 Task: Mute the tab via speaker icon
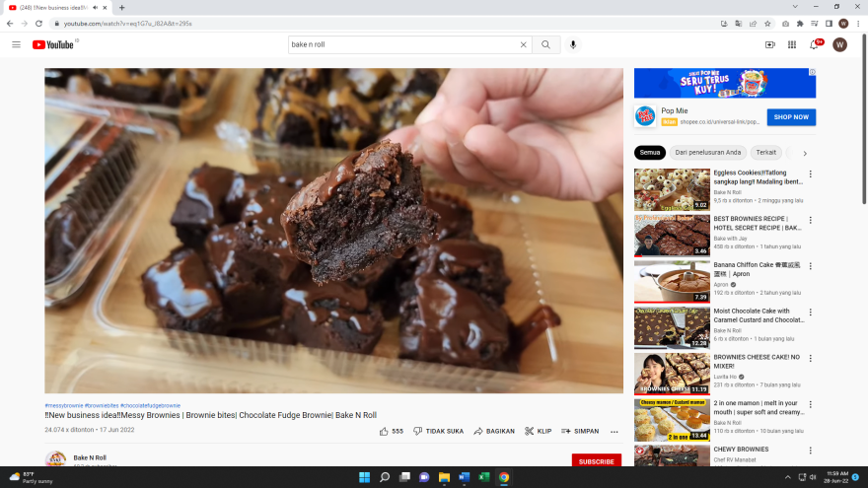coord(96,8)
